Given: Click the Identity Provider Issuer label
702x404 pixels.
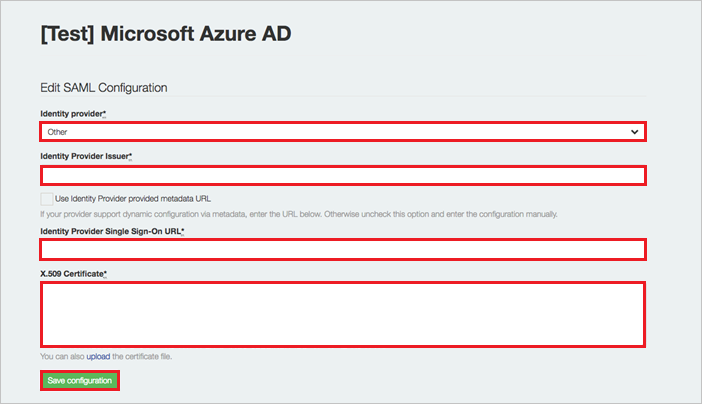Looking at the screenshot, I should (86, 156).
